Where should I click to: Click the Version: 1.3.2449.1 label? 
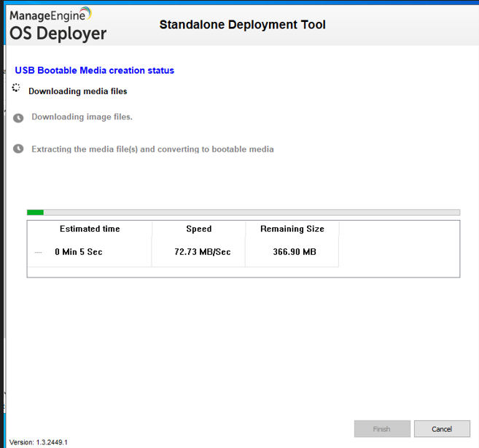coord(39,442)
